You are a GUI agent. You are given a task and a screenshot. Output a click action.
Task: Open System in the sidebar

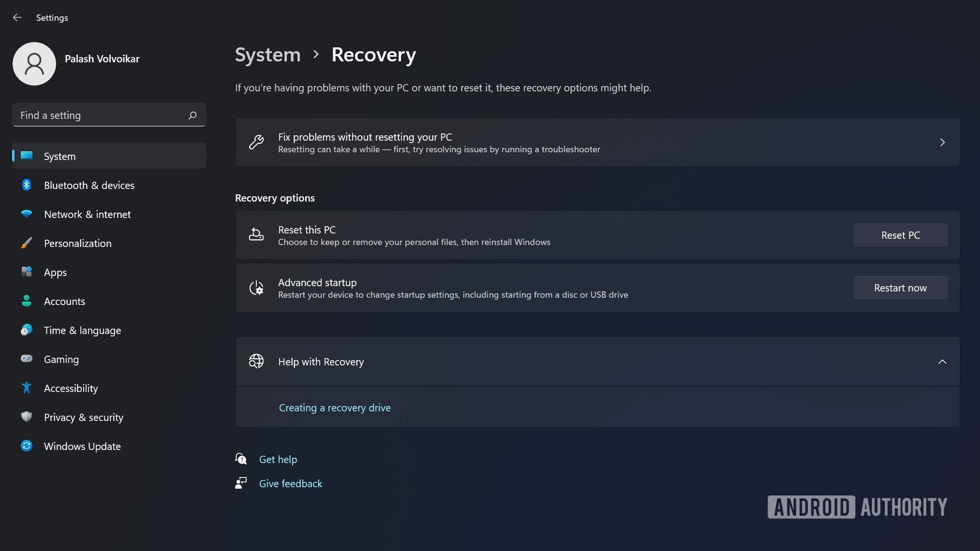point(109,156)
